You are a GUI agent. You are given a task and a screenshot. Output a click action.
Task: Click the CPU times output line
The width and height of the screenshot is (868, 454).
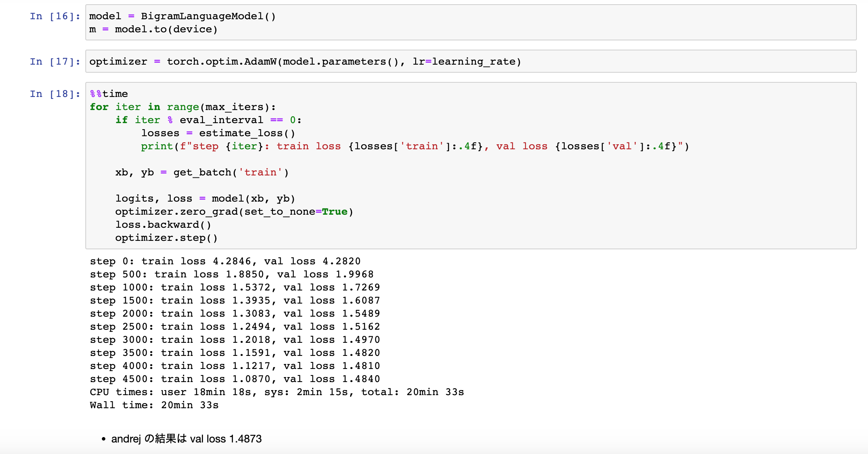tap(277, 392)
